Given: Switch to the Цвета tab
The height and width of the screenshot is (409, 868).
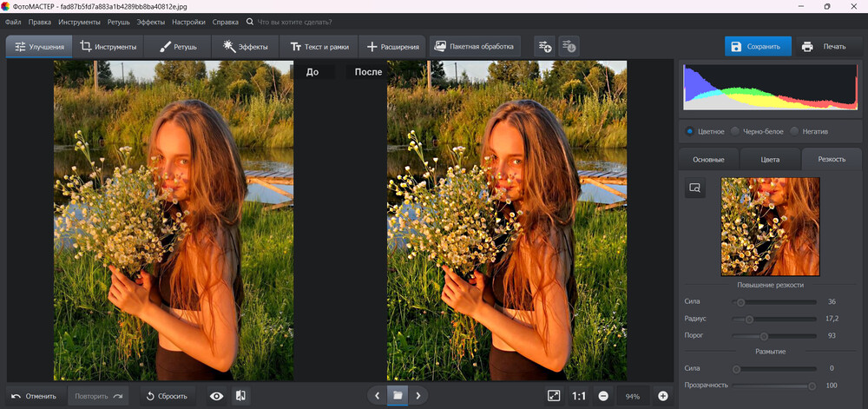Looking at the screenshot, I should point(770,159).
